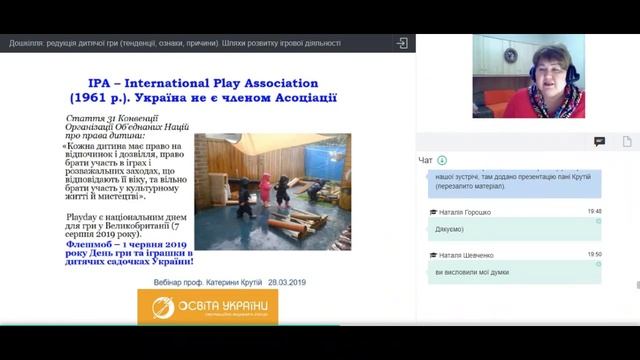640x360 pixels.
Task: Click the 'Вебінар проф. Катерини Крутій' caption
Action: (208, 282)
